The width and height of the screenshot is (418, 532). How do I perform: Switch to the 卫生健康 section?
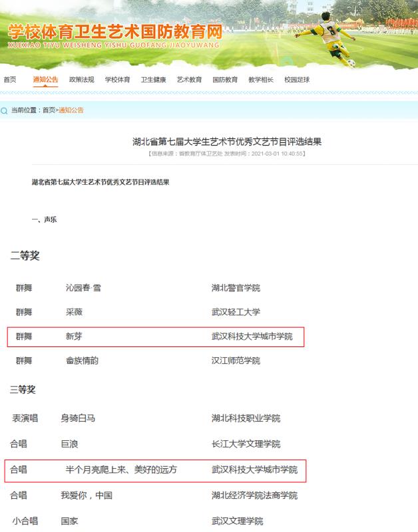tap(154, 80)
